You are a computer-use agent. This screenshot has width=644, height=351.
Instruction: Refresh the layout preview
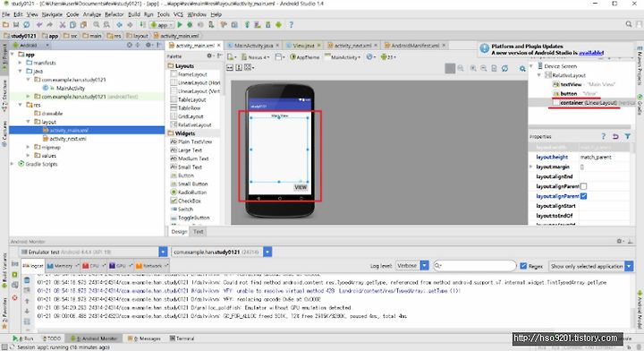(504, 68)
